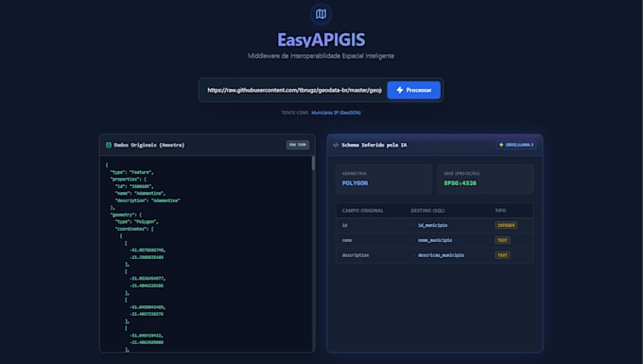The image size is (643, 364).
Task: Click the description original field cell
Action: coord(356,255)
